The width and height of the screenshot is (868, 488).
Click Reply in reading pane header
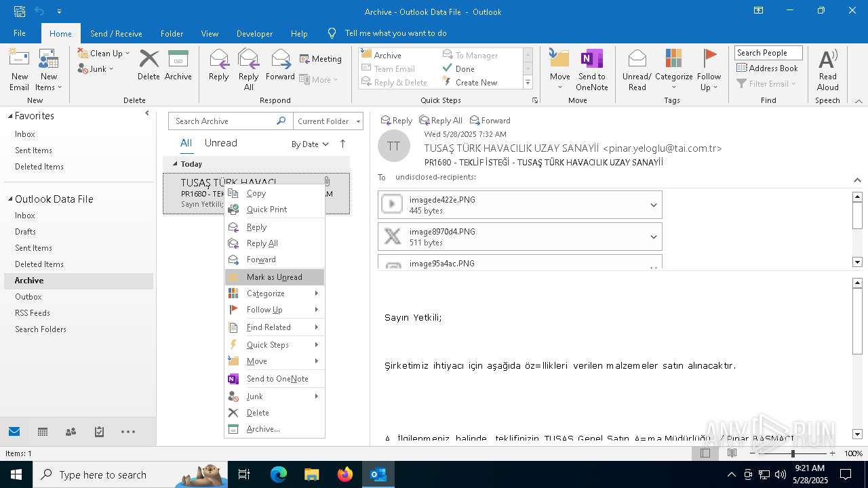pos(397,121)
